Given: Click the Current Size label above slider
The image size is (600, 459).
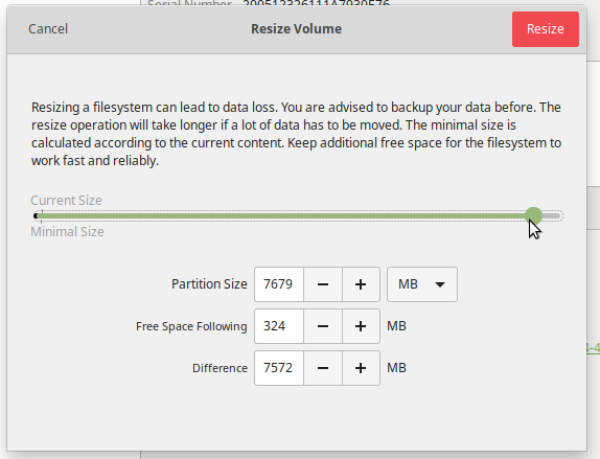Looking at the screenshot, I should [66, 200].
